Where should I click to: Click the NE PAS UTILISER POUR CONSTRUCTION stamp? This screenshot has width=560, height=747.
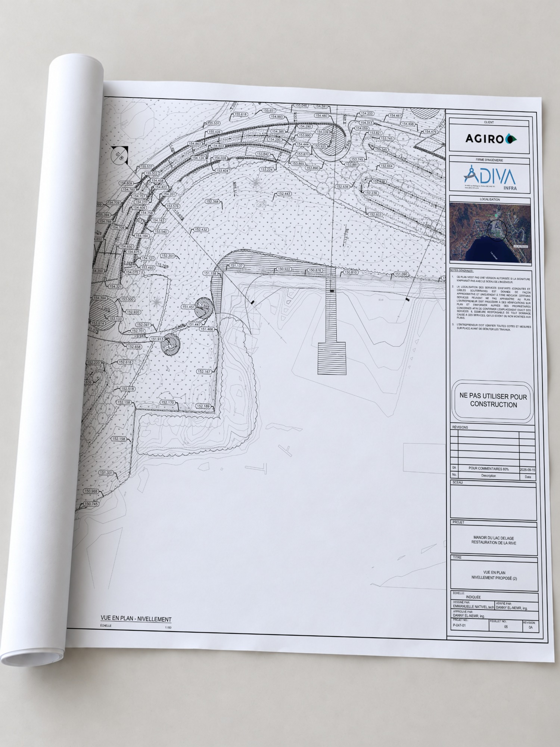coord(493,401)
